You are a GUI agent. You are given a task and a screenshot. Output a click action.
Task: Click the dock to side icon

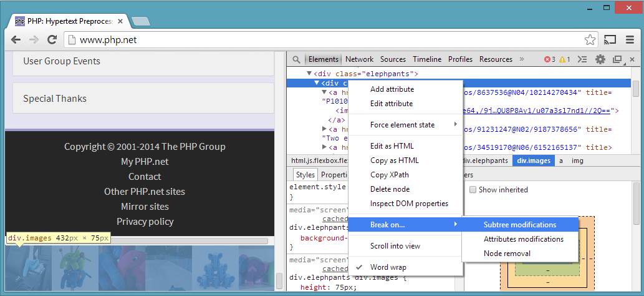tap(617, 59)
